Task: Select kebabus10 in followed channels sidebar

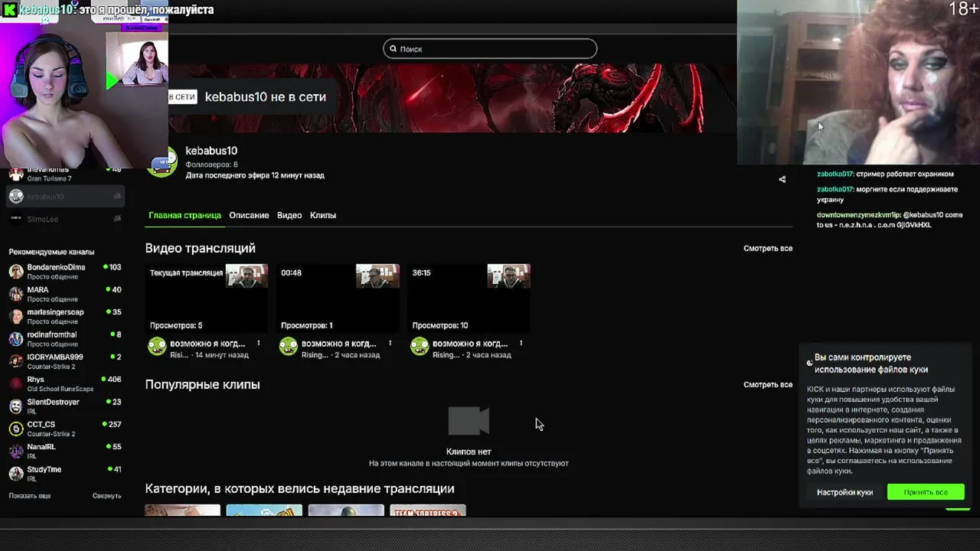Action: (65, 197)
